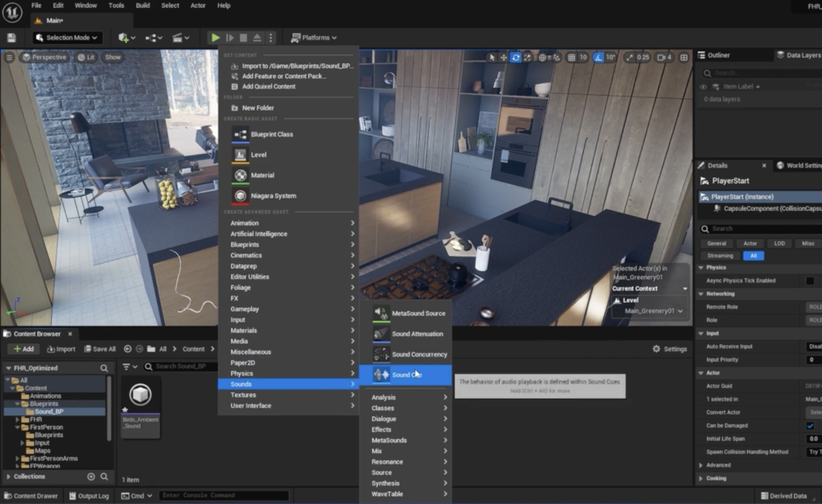Image resolution: width=822 pixels, height=504 pixels.
Task: Click Add Quixel Content
Action: coord(288,86)
